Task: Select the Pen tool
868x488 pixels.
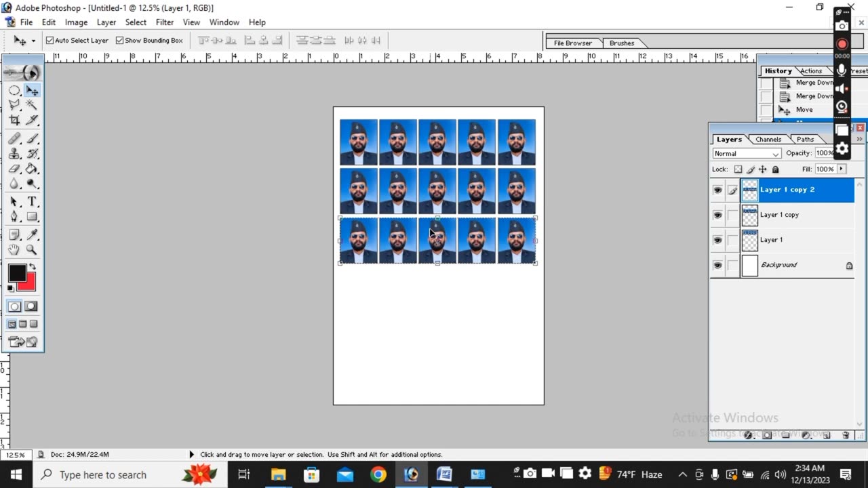Action: click(x=14, y=217)
